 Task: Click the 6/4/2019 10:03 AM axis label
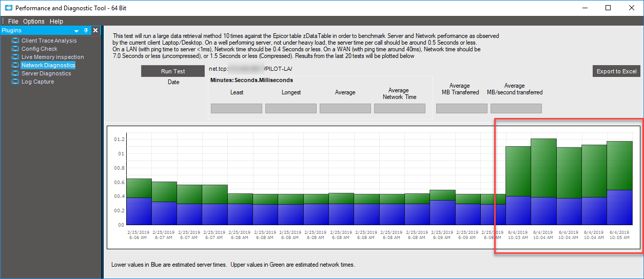(518, 235)
